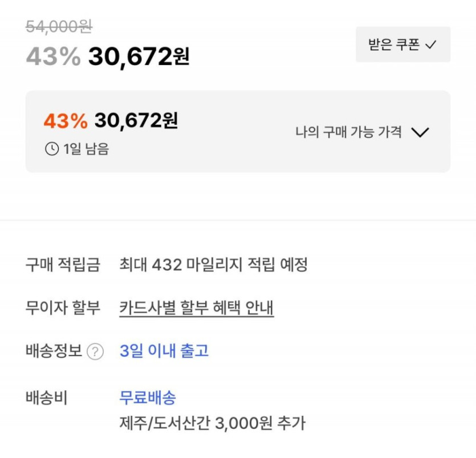Click the 제주/도서산간 3,000원 추가 notice

(x=212, y=423)
